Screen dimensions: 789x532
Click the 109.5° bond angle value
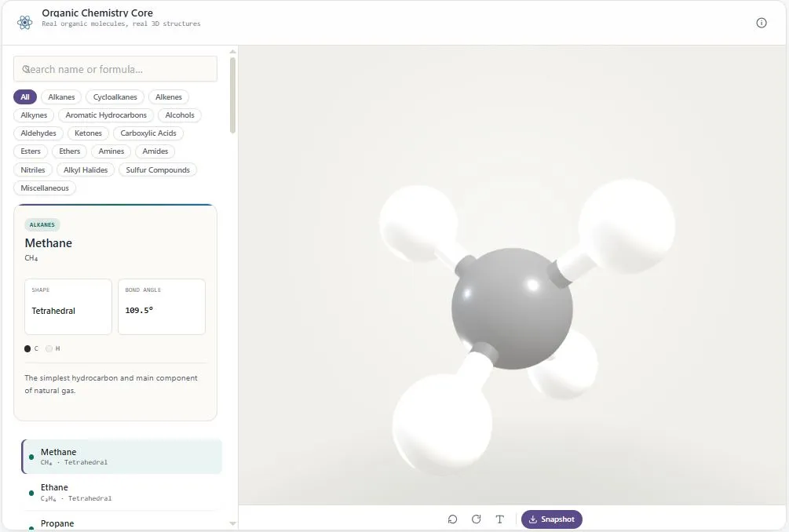coord(139,310)
